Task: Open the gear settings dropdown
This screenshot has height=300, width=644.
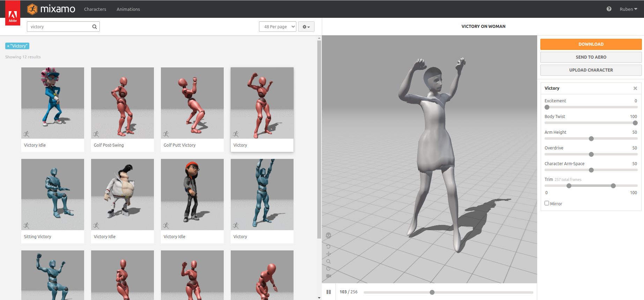Action: coord(306,27)
